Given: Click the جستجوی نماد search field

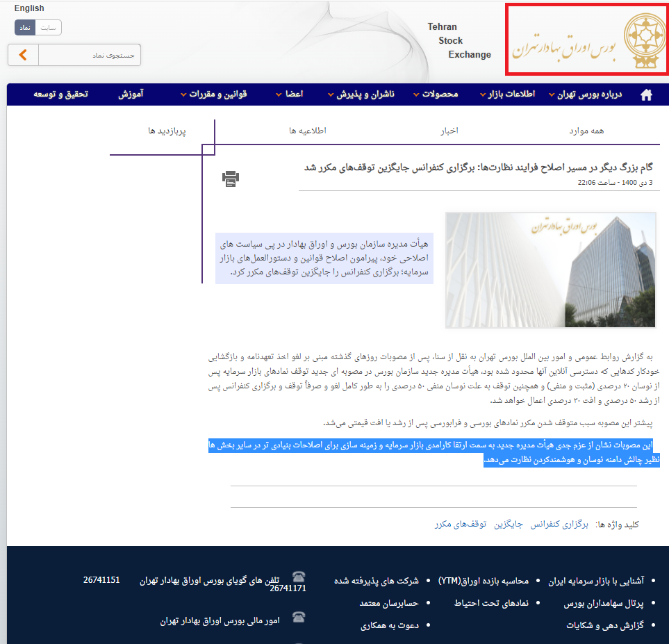Looking at the screenshot, I should pyautogui.click(x=90, y=55).
